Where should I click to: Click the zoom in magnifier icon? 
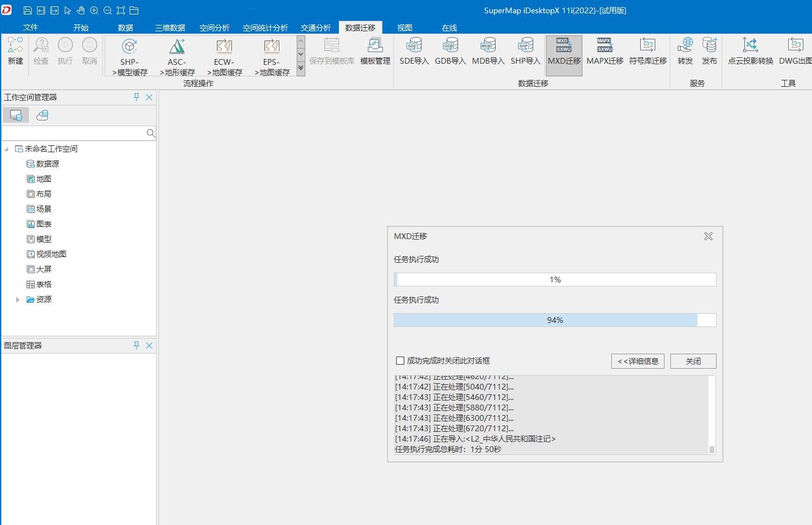pos(94,10)
